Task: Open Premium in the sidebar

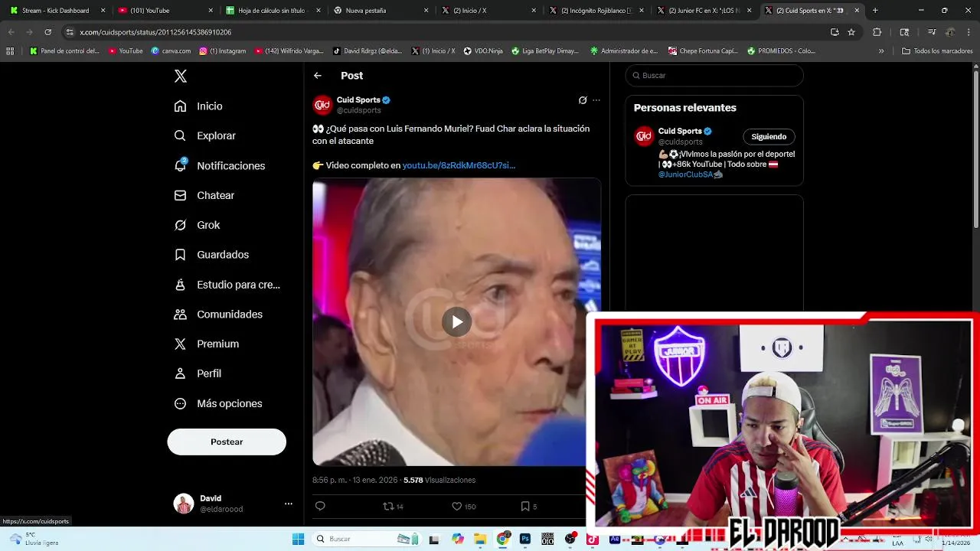Action: [x=207, y=344]
